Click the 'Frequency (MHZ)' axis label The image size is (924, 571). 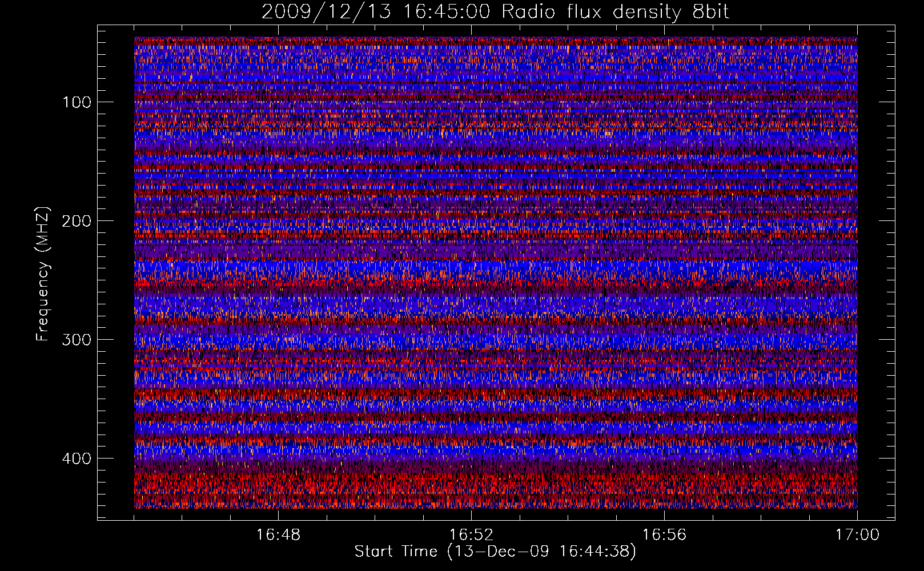pyautogui.click(x=43, y=274)
